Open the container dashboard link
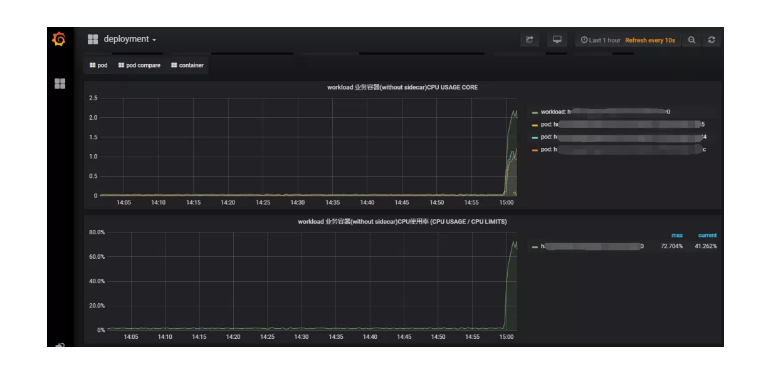784x366 pixels. coord(188,65)
